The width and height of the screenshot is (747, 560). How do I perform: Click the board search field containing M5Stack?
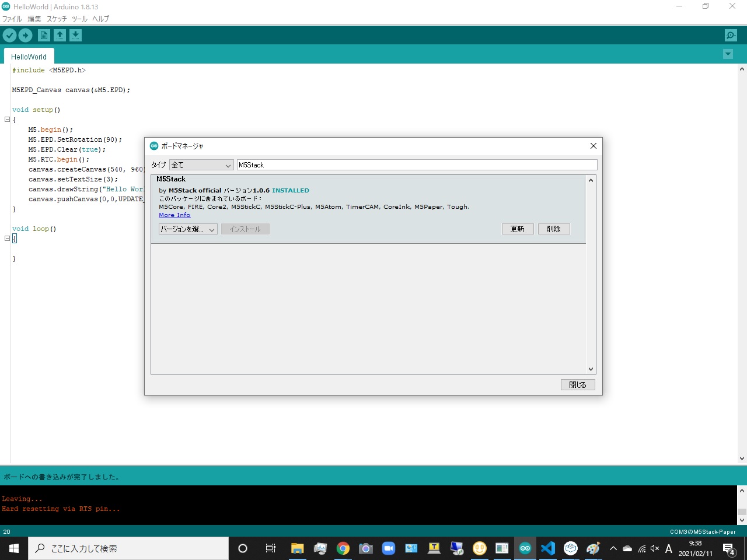[x=417, y=165]
